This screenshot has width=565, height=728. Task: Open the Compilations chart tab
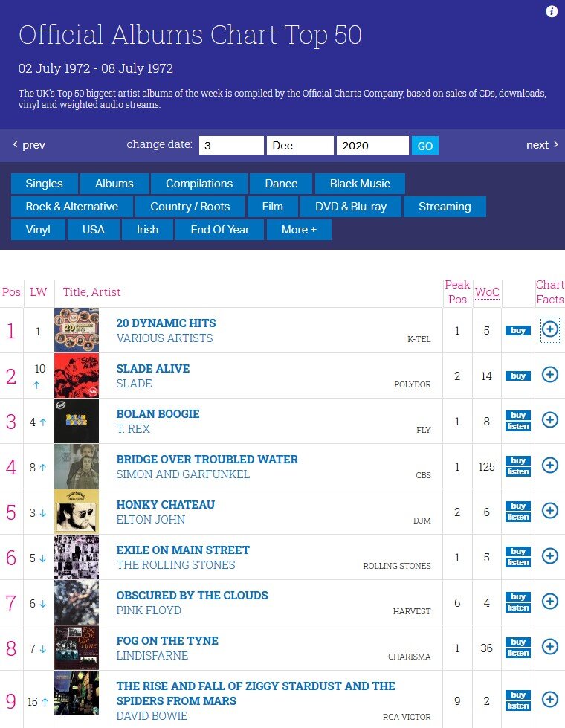199,184
